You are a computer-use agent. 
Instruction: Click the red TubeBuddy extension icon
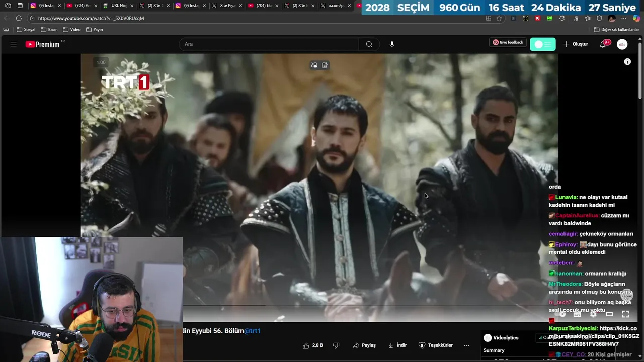click(x=537, y=18)
